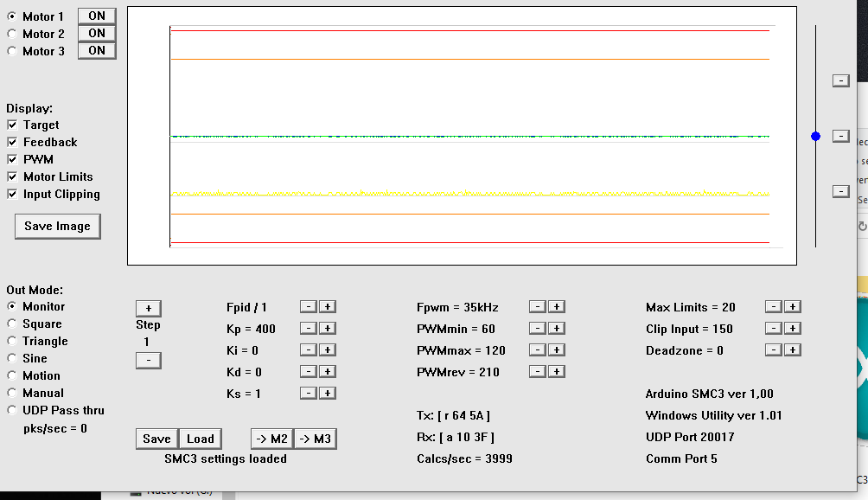Select UDP Pass thru output mode
The height and width of the screenshot is (500, 868).
click(12, 410)
